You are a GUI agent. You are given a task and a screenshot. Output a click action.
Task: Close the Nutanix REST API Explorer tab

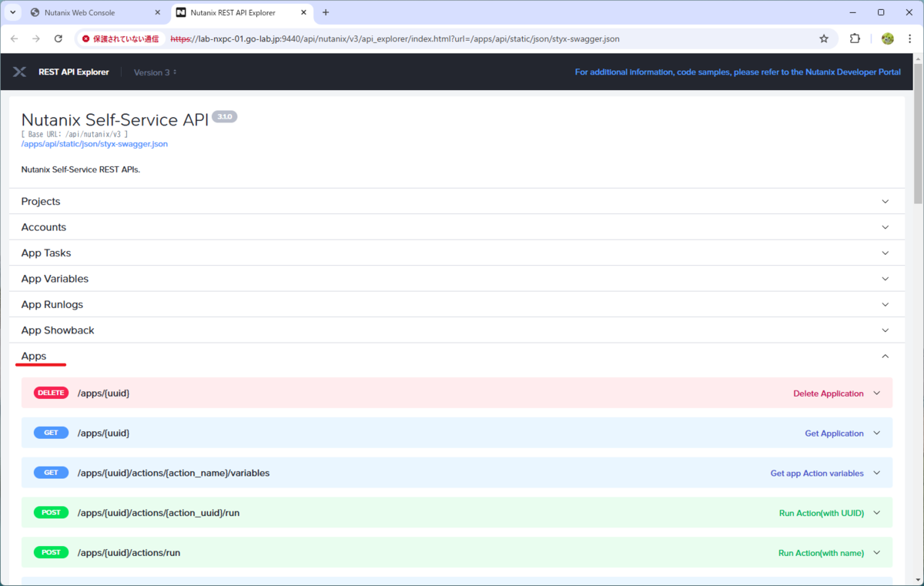point(303,13)
